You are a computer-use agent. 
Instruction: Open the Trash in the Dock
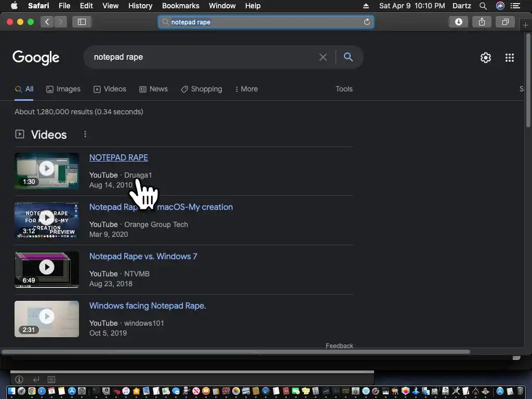[x=520, y=391]
